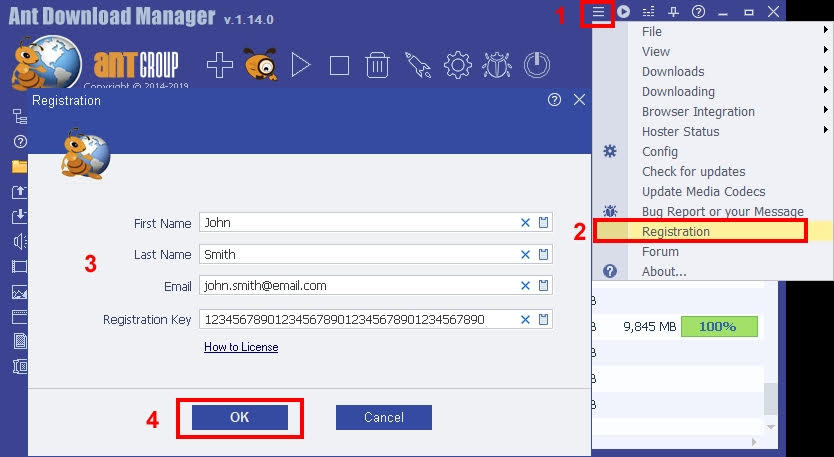834x457 pixels.
Task: Click the speaker audio sidebar icon
Action: [x=20, y=242]
